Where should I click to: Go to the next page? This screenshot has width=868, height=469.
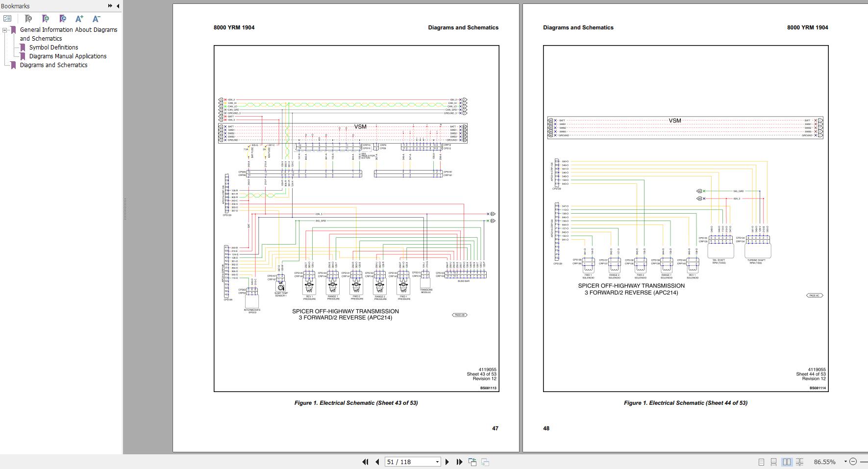447,462
